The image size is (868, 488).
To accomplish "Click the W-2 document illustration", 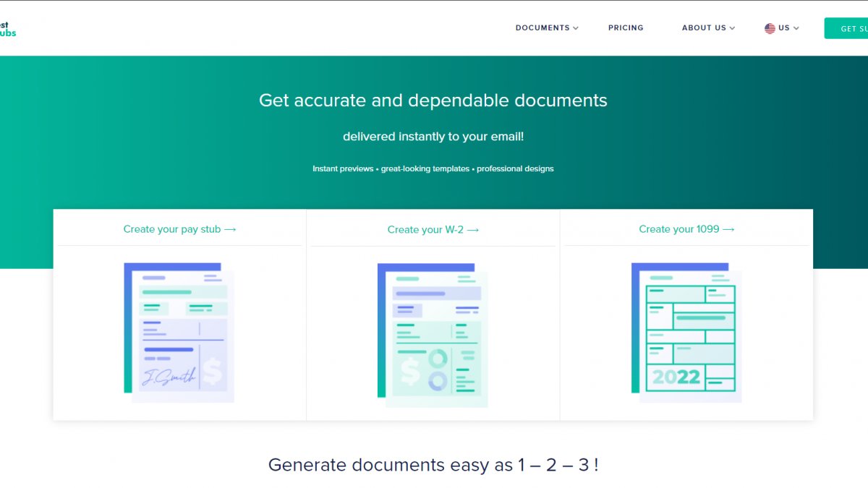I will click(x=433, y=335).
